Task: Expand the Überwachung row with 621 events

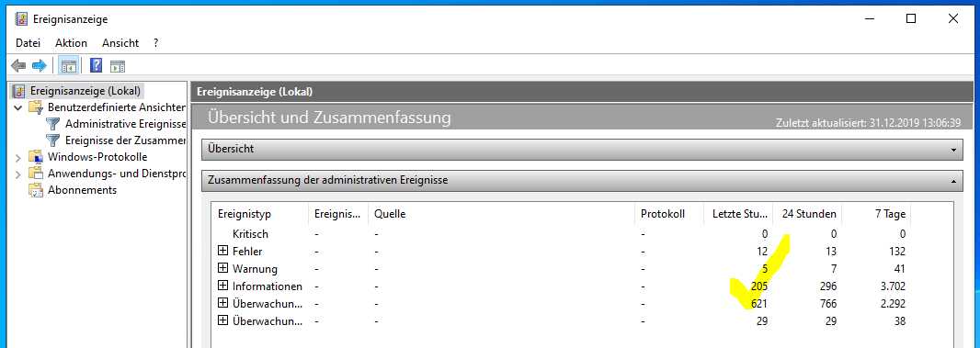Action: pos(222,303)
